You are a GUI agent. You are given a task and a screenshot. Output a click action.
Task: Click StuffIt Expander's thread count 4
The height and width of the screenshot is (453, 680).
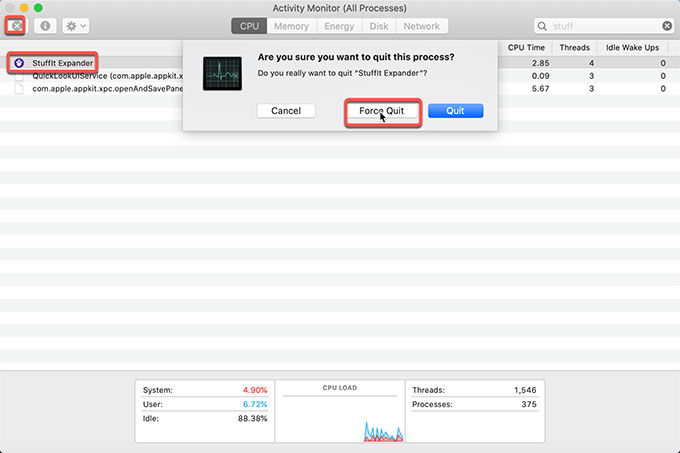coord(591,63)
